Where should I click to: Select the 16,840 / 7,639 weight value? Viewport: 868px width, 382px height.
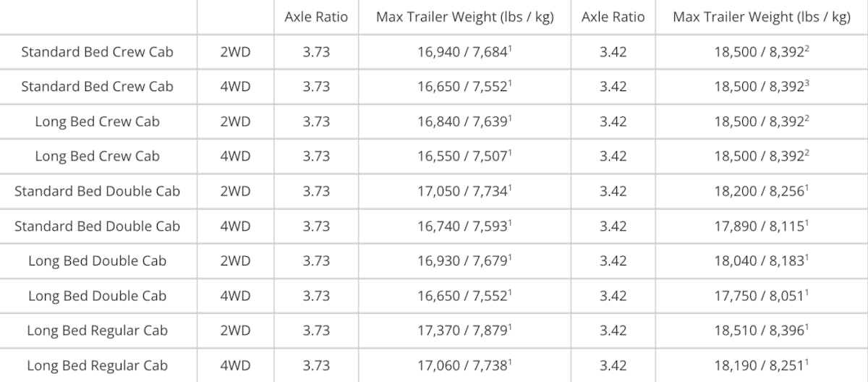[x=464, y=122]
